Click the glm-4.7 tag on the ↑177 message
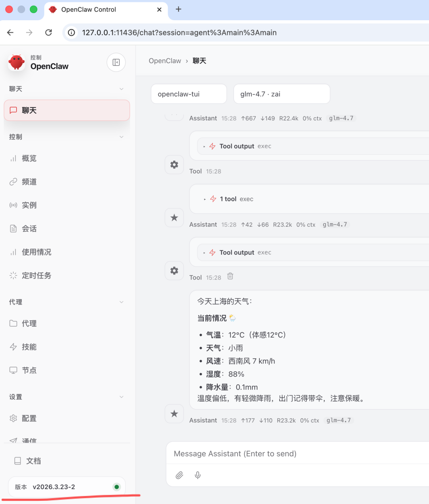The width and height of the screenshot is (429, 504). click(x=339, y=421)
